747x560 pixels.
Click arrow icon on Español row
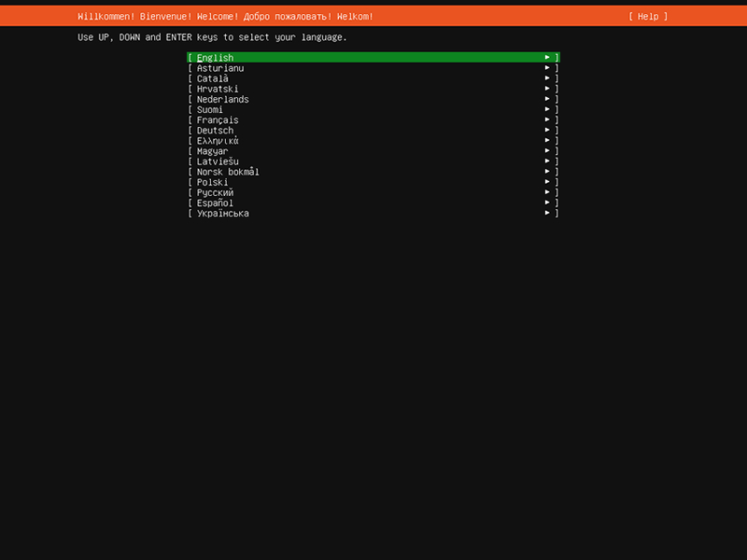coord(547,203)
